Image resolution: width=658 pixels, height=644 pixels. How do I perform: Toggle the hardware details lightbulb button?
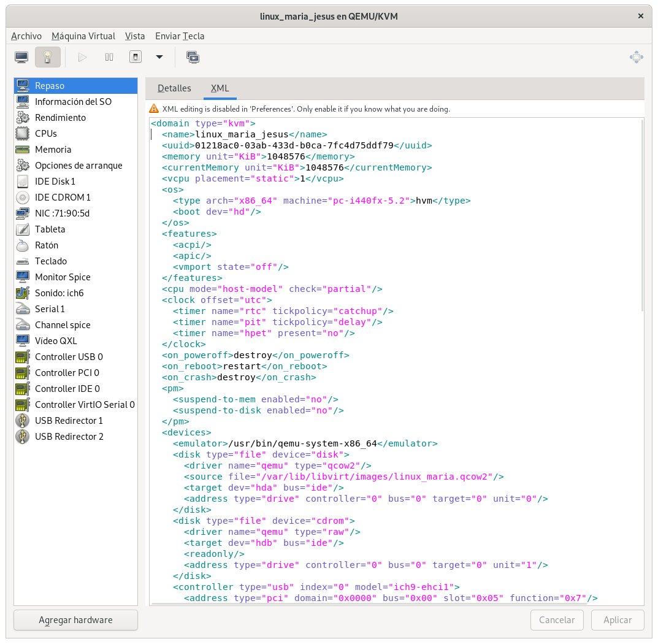coord(48,57)
